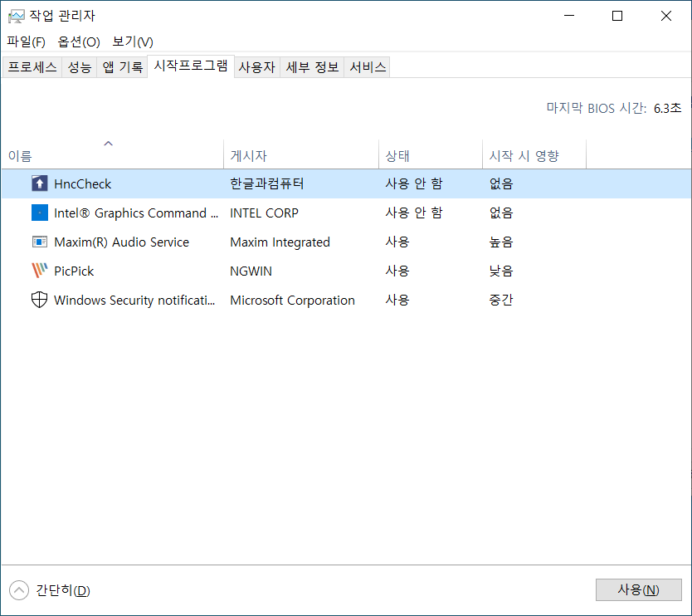Click 높음 startup impact value
The width and height of the screenshot is (692, 616).
coord(501,242)
